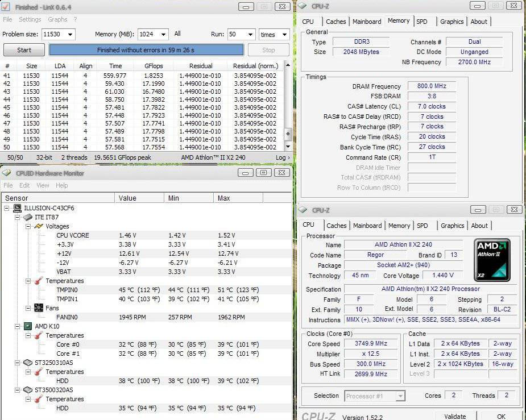Collapse the Voltages tree node

29,226
